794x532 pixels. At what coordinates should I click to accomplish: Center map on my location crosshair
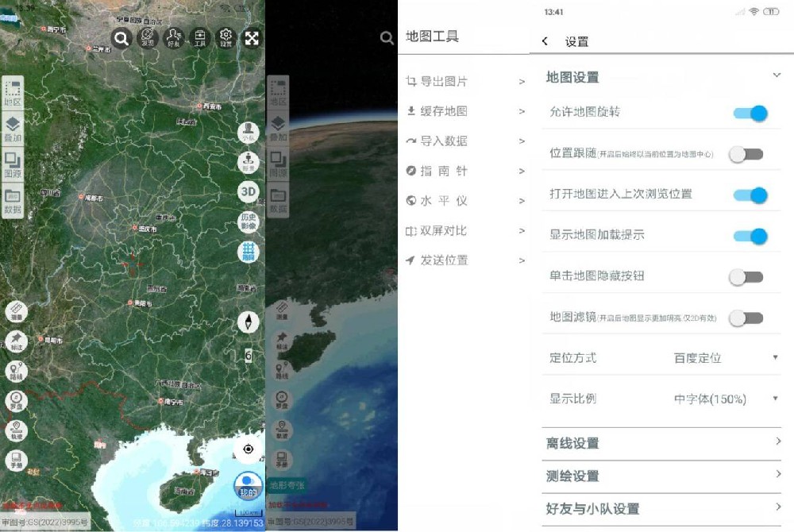coord(248,449)
